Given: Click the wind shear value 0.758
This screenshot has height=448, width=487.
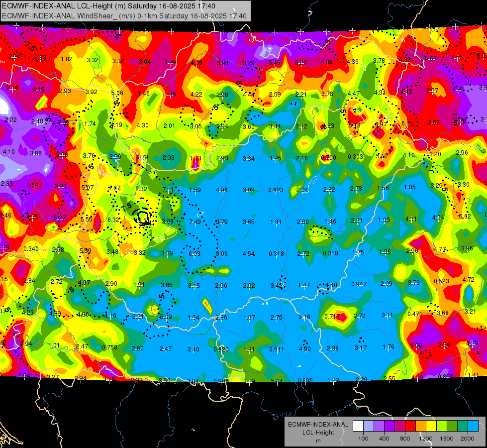Looking at the screenshot, I should pyautogui.click(x=109, y=347).
